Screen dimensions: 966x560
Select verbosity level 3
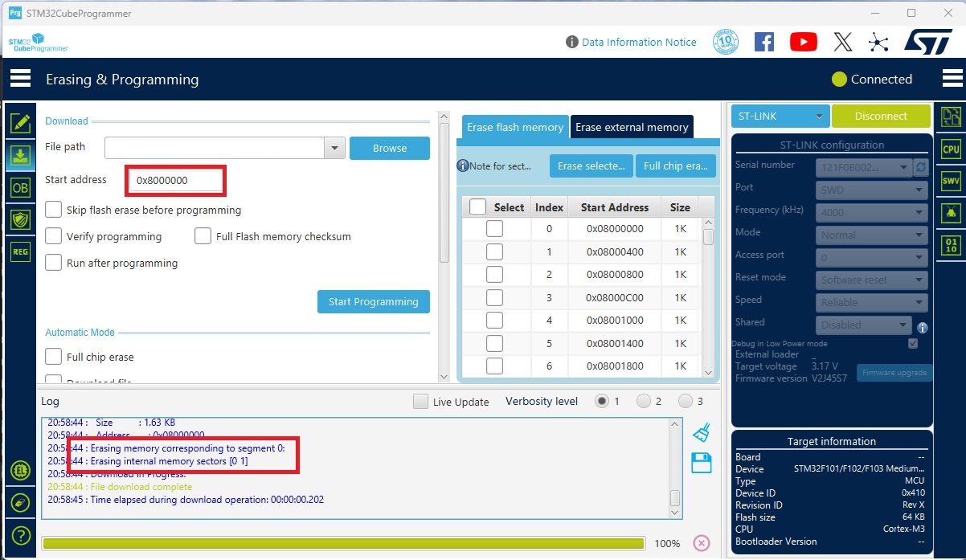tap(686, 401)
